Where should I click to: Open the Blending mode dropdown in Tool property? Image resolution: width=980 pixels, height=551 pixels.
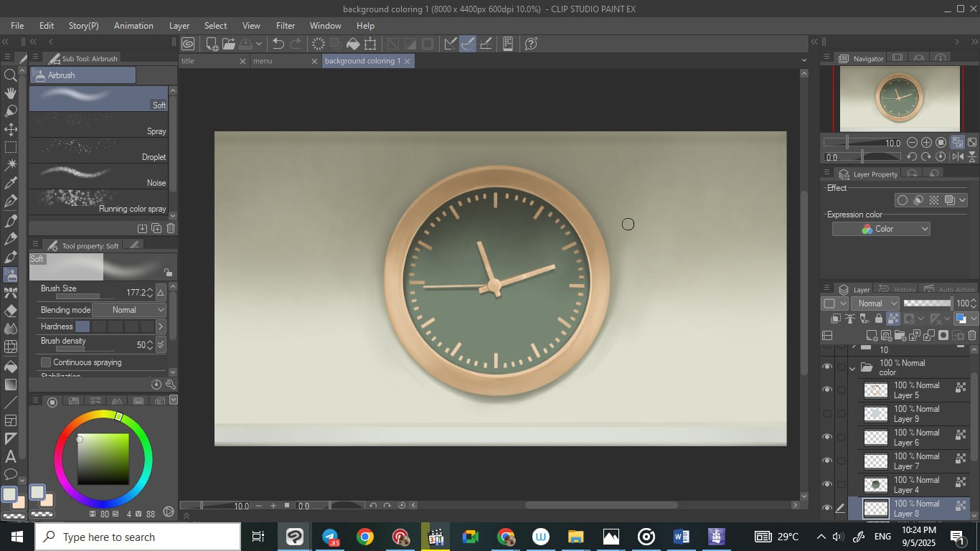pos(129,310)
